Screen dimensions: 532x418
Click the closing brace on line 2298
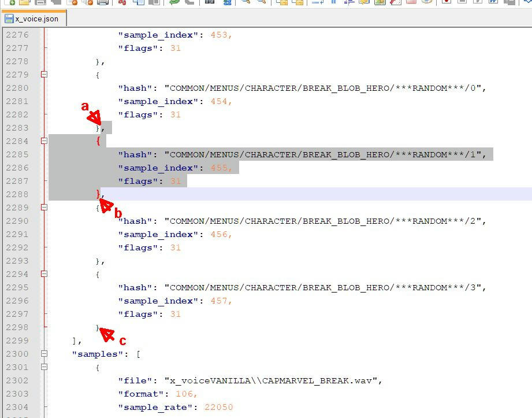pyautogui.click(x=98, y=328)
